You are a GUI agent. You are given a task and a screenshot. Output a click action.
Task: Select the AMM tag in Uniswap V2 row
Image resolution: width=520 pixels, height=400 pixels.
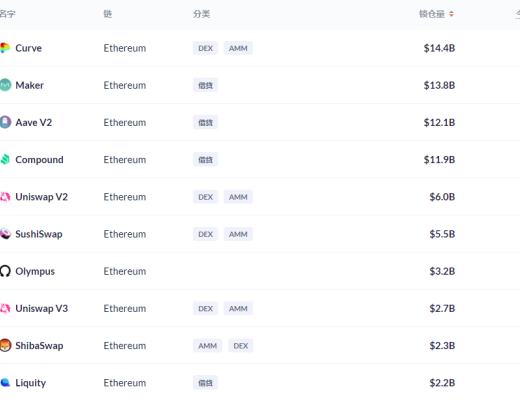tap(238, 197)
